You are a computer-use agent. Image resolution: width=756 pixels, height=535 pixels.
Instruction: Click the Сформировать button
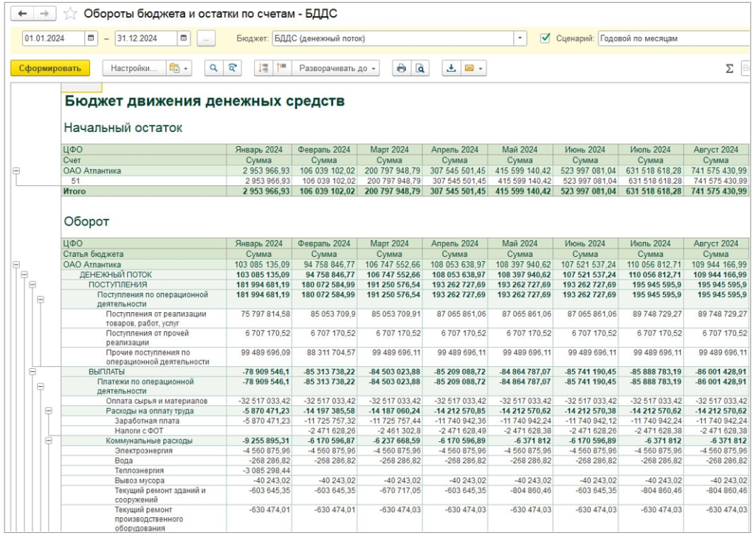50,68
